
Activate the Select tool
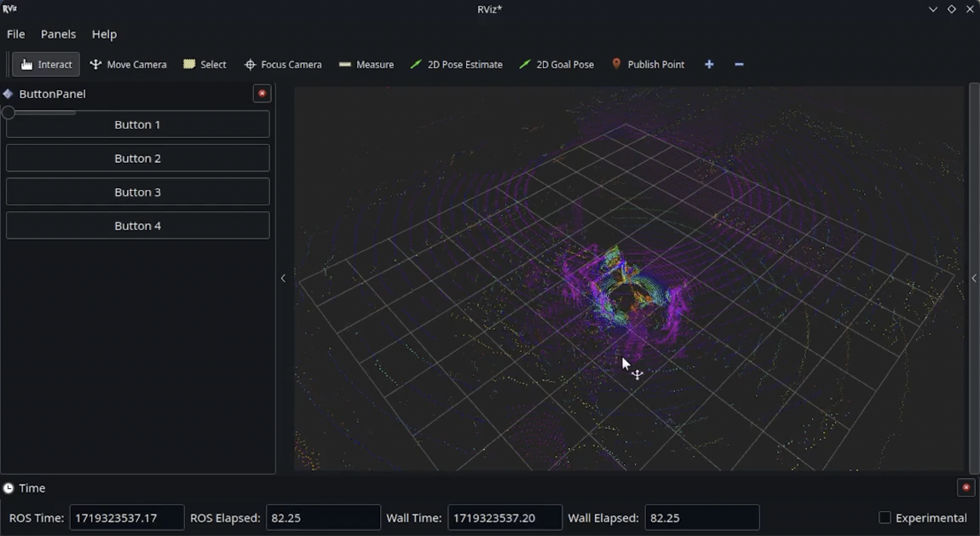(205, 64)
